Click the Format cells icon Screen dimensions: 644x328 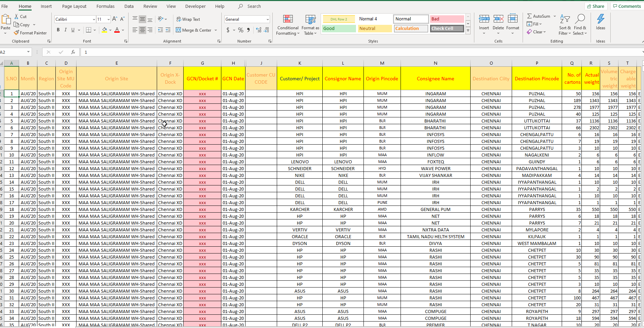pyautogui.click(x=513, y=19)
